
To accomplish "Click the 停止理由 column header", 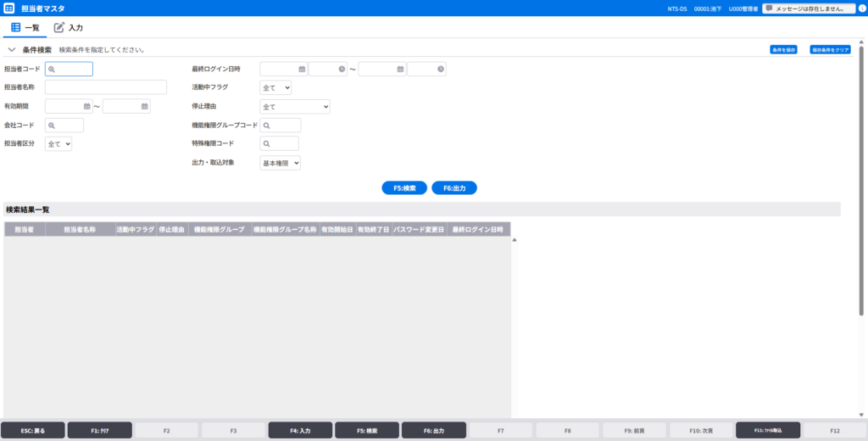I will (x=171, y=229).
